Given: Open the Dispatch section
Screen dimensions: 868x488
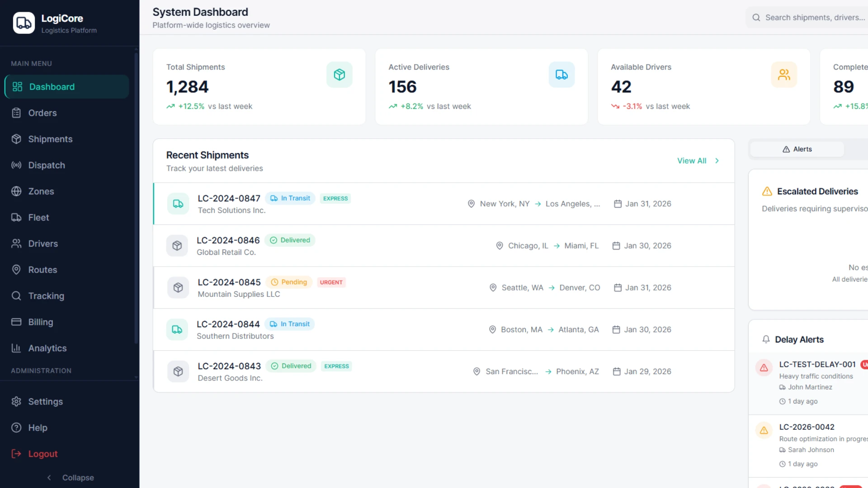Looking at the screenshot, I should pos(67,165).
